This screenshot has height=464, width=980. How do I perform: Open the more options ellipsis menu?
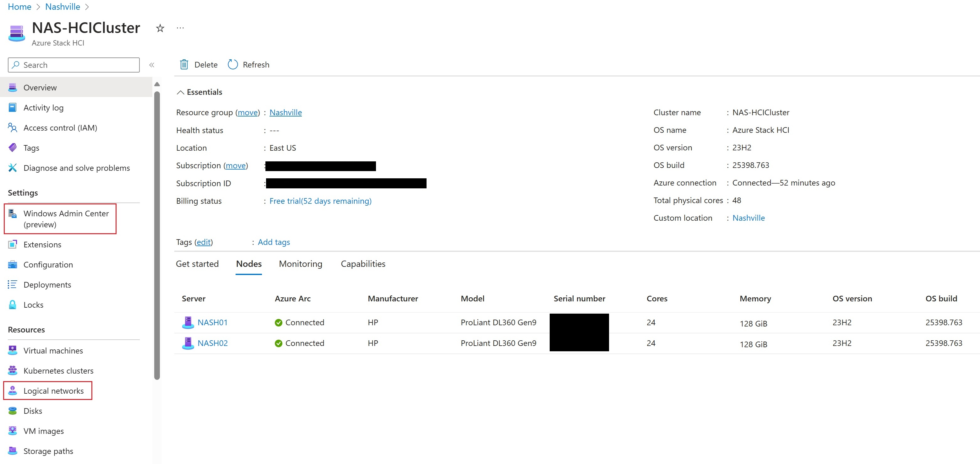pyautogui.click(x=180, y=28)
